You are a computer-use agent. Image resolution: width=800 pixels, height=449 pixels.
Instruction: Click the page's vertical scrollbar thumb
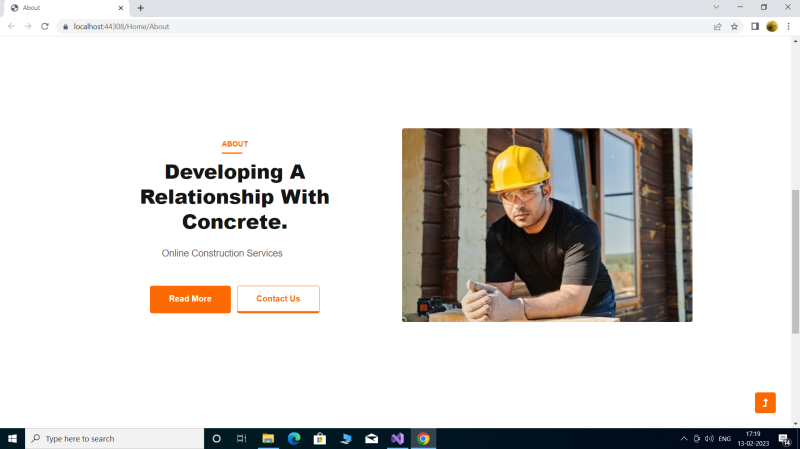pyautogui.click(x=795, y=260)
